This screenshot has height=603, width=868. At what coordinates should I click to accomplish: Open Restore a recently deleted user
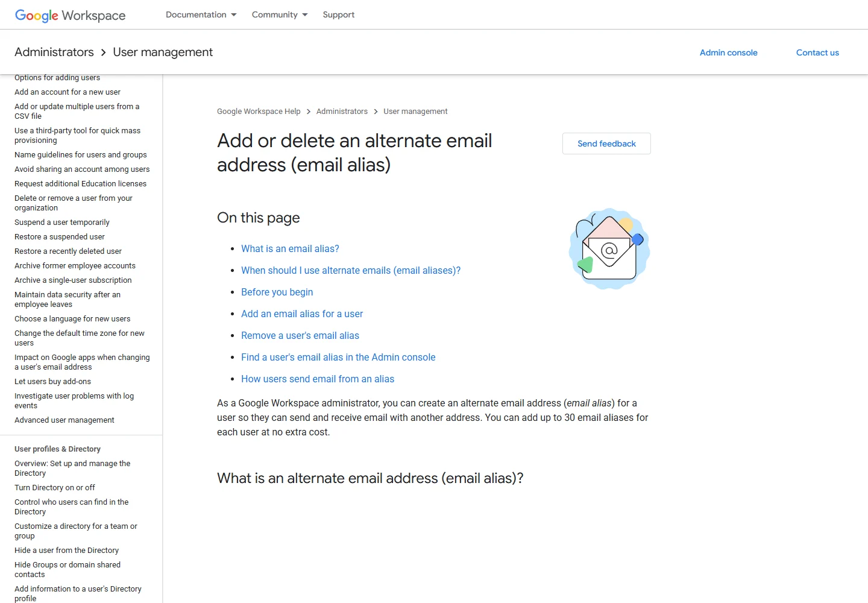(x=68, y=251)
